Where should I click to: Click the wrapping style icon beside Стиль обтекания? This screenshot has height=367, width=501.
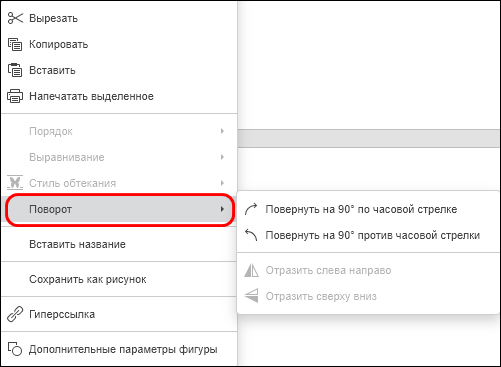pos(15,183)
